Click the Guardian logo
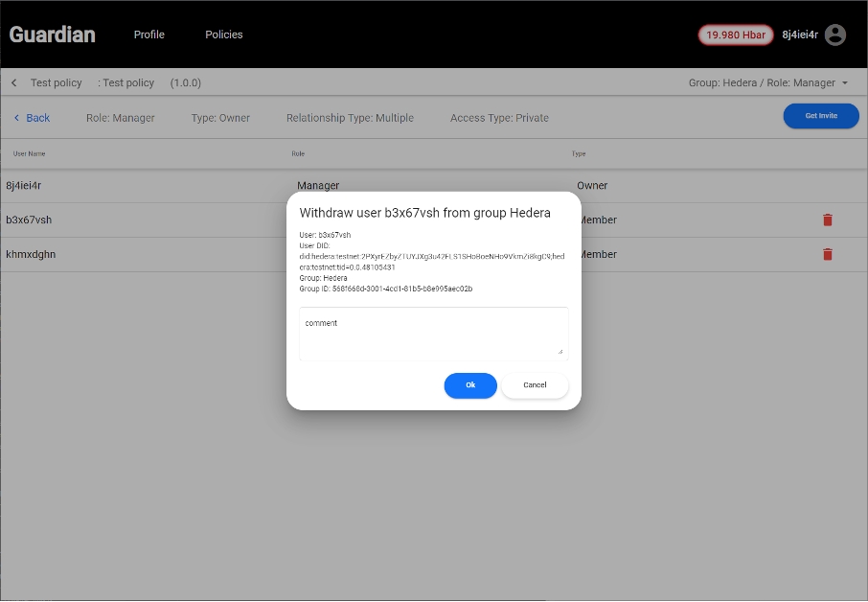Image resolution: width=868 pixels, height=602 pixels. coord(53,35)
